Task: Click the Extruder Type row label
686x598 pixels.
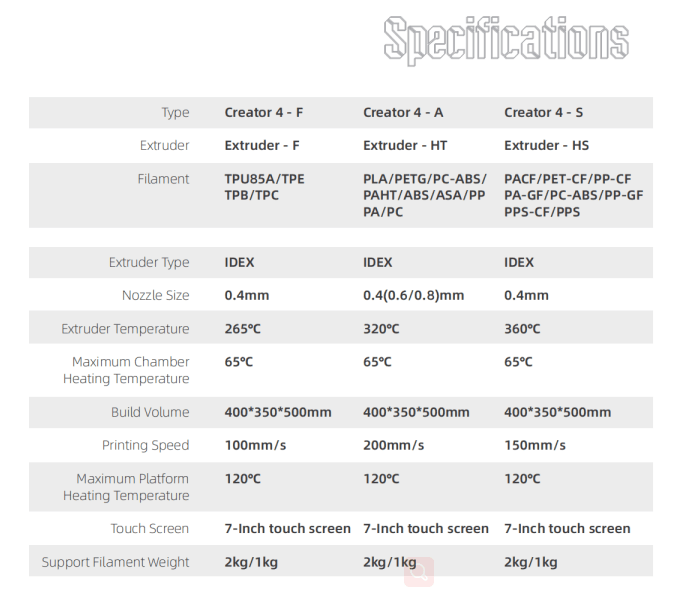Action: point(148,263)
